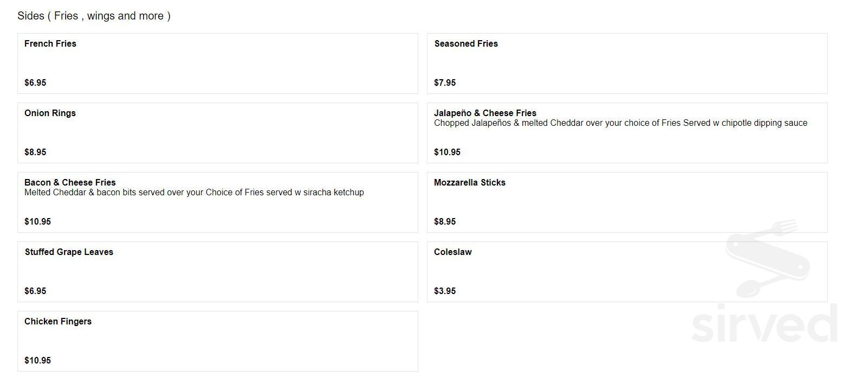Click the Sides section heading
The width and height of the screenshot is (868, 383).
(94, 16)
